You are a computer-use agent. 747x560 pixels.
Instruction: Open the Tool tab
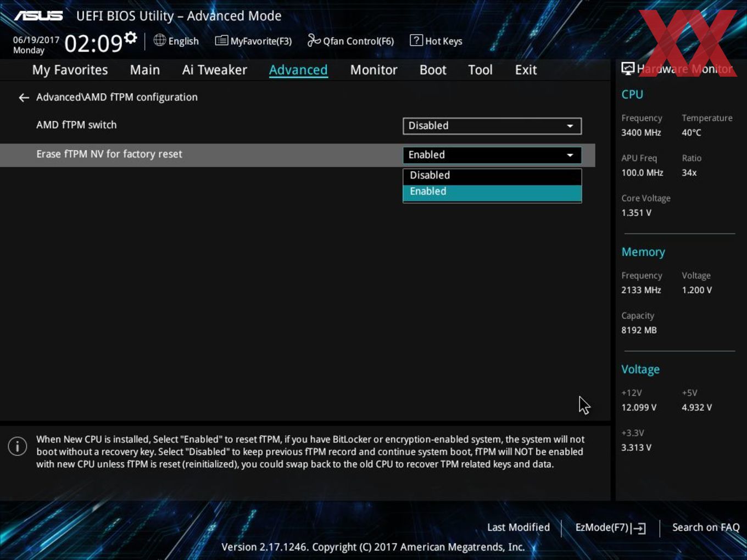click(480, 70)
